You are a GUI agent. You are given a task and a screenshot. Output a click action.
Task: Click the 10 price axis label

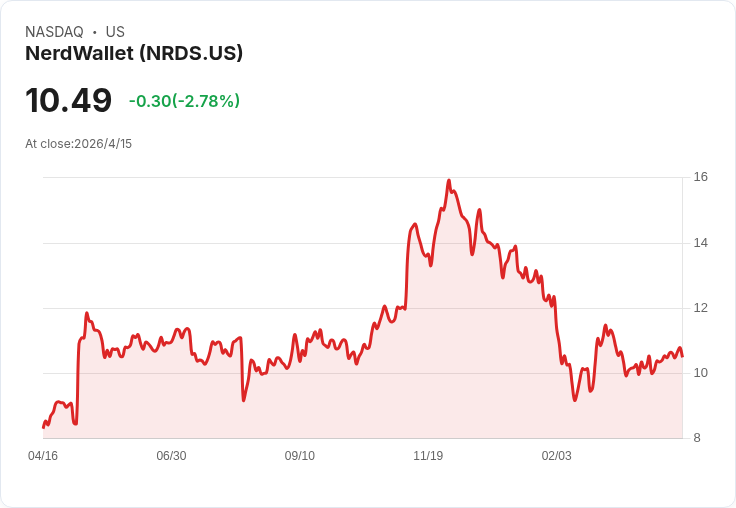point(701,373)
